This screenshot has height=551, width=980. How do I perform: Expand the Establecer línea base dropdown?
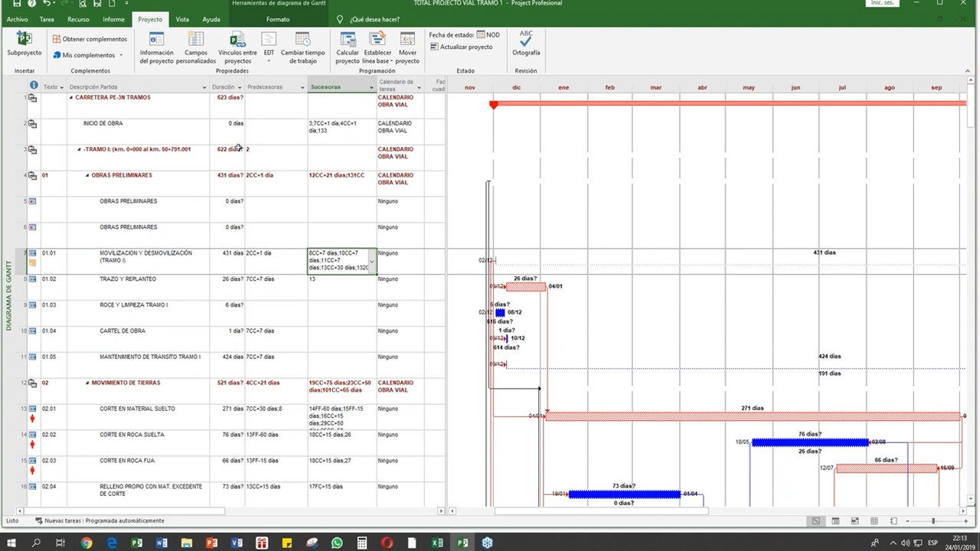(391, 60)
